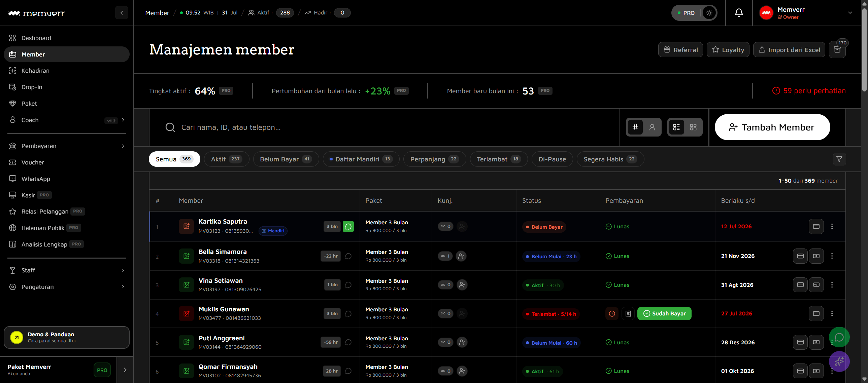Image resolution: width=868 pixels, height=383 pixels.
Task: Switch to person photo display toggle
Action: (x=652, y=127)
